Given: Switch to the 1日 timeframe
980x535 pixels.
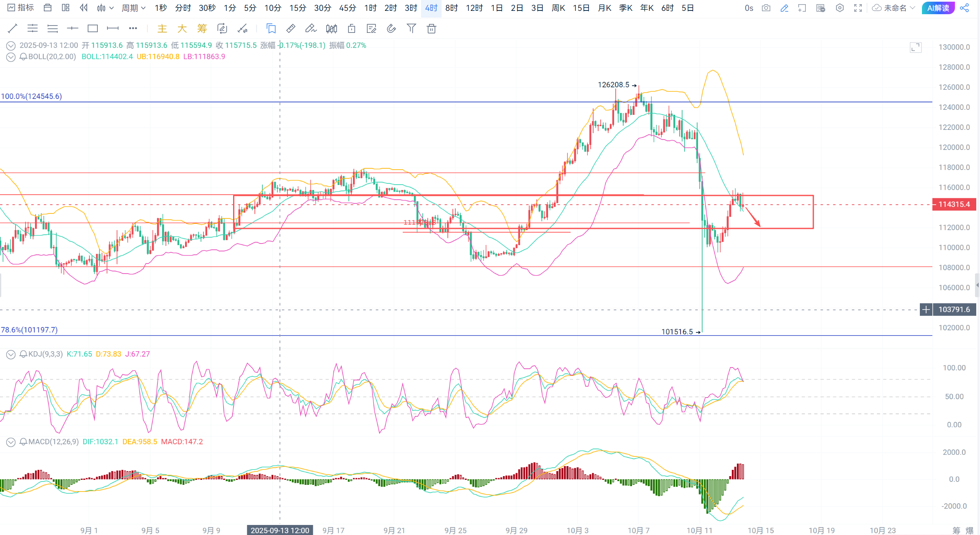Looking at the screenshot, I should 496,8.
